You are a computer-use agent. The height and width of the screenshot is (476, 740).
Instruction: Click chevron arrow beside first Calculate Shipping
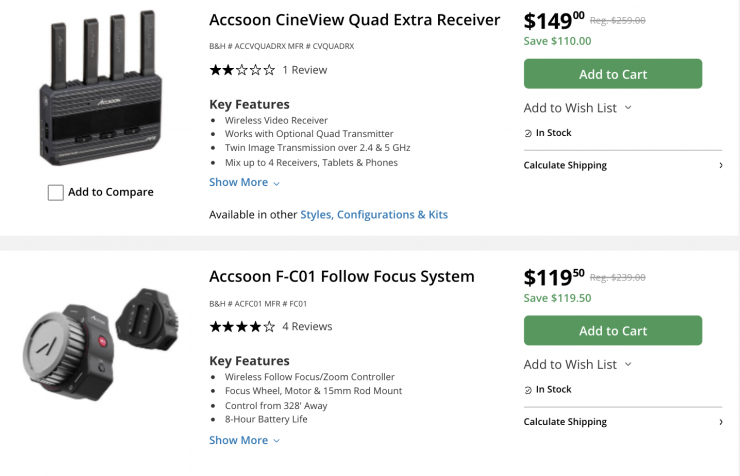(721, 165)
